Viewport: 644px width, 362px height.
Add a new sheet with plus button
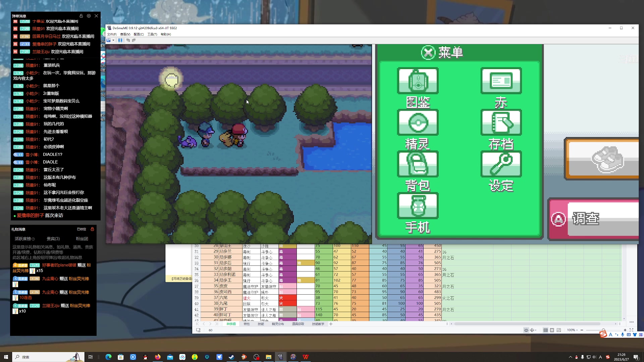331,324
